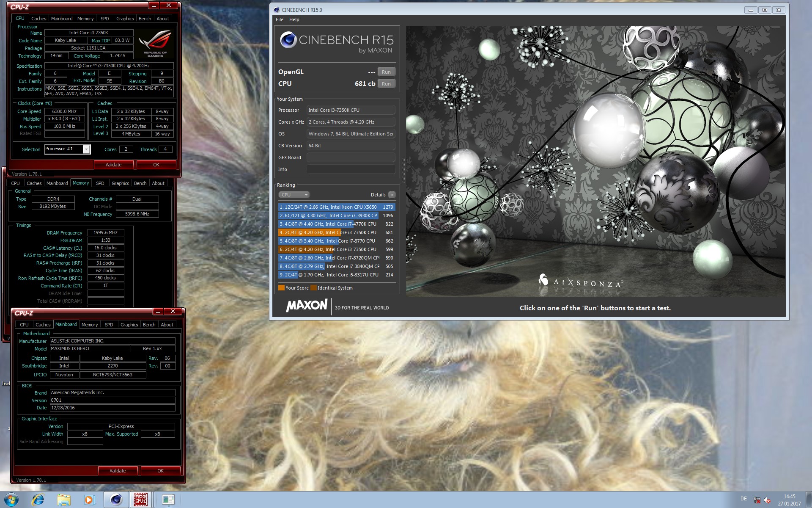812x508 pixels.
Task: Switch to Caches tab in top CPU-Z
Action: coord(39,19)
